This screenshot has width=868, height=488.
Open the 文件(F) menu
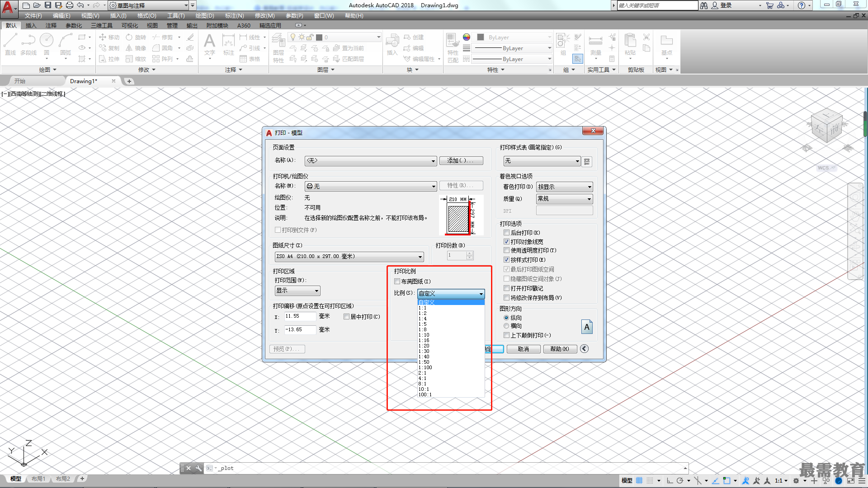tap(33, 16)
